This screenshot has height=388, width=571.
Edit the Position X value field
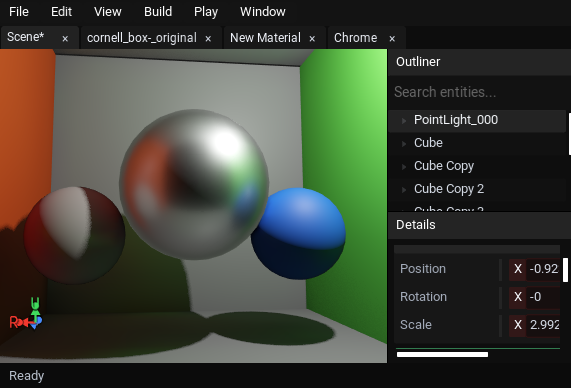543,269
